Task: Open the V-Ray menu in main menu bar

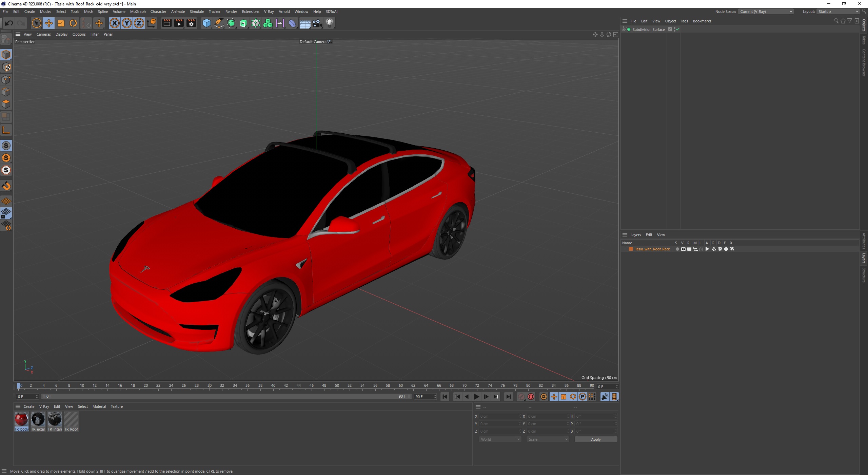Action: click(x=269, y=12)
